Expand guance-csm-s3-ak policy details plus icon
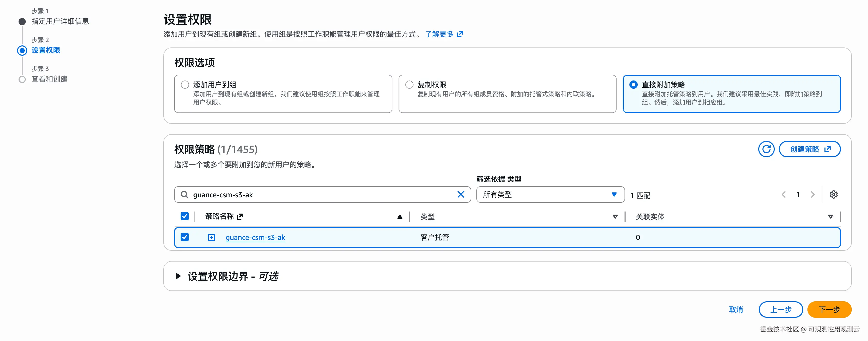 coord(211,238)
